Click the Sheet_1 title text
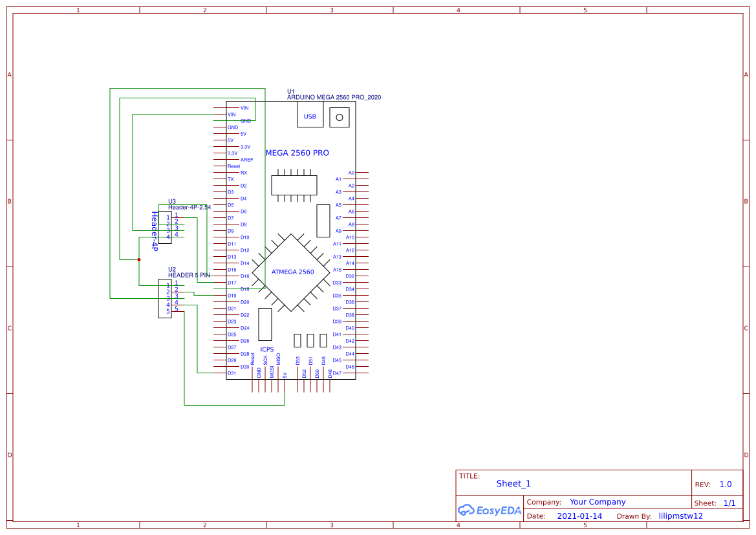 [x=513, y=483]
